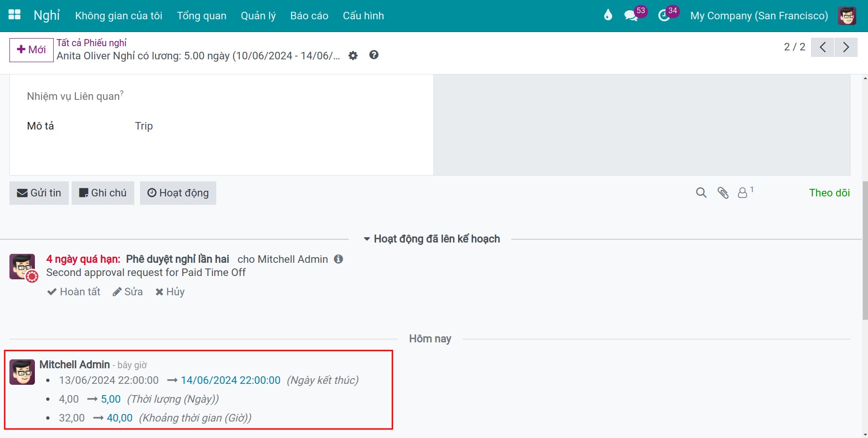This screenshot has height=438, width=868.
Task: Open Quản lý menu
Action: pyautogui.click(x=258, y=16)
